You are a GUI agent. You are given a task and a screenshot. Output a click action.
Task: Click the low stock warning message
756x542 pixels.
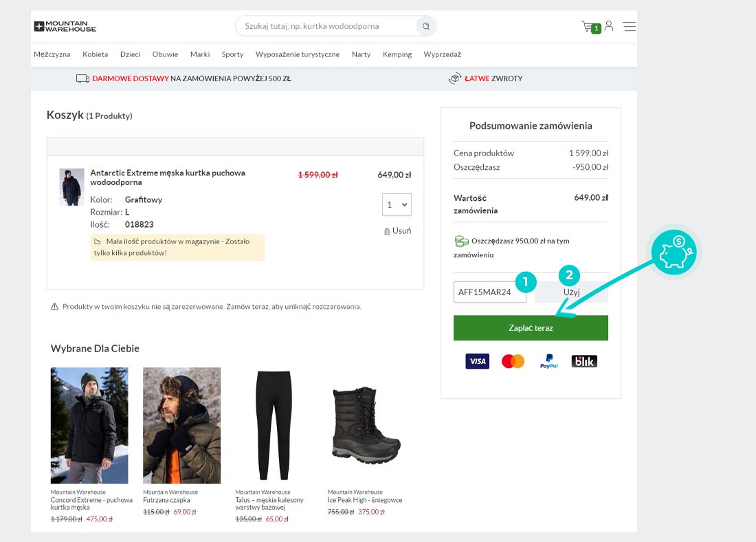pos(177,247)
